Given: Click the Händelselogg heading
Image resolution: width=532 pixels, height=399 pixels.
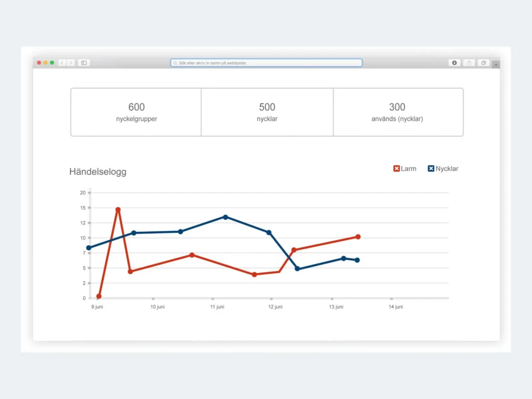Looking at the screenshot, I should [x=98, y=171].
